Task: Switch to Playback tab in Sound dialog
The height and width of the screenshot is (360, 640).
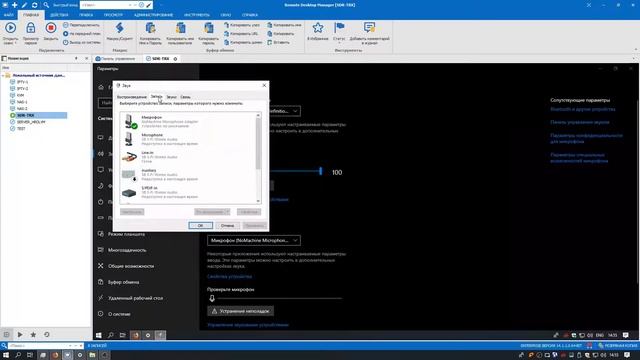Action: [131, 97]
